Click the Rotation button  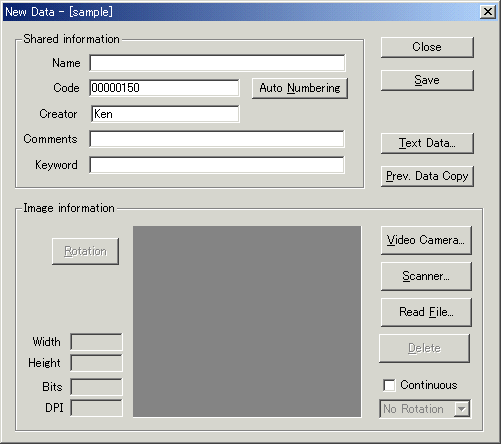[x=85, y=251]
